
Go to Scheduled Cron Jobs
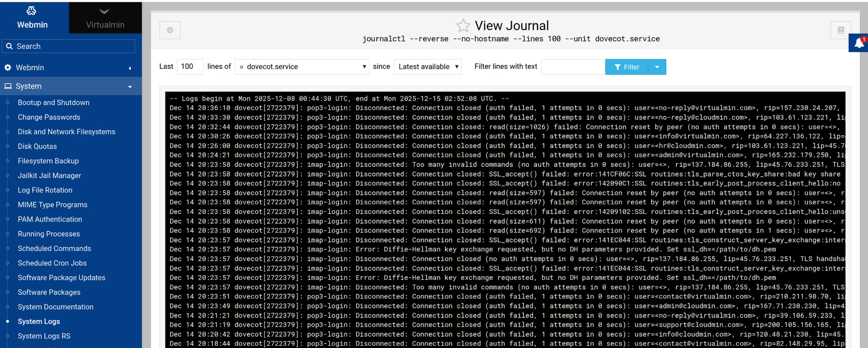tap(52, 263)
